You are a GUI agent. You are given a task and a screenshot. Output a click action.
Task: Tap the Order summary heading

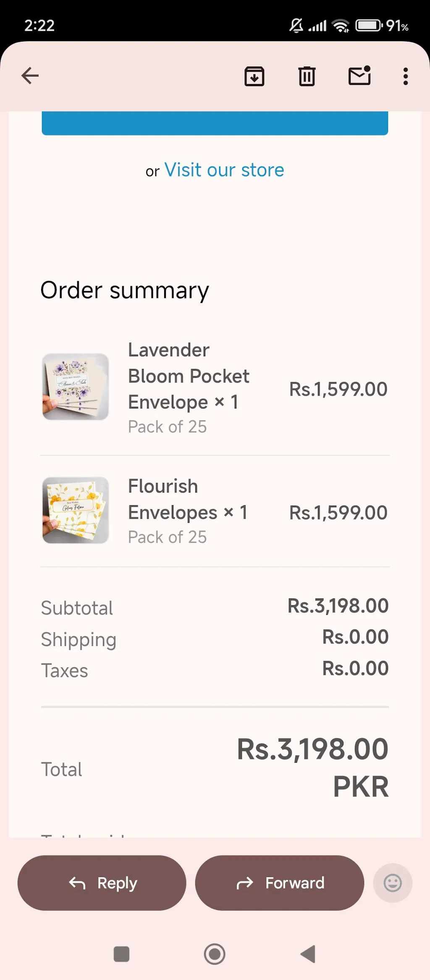tap(125, 290)
